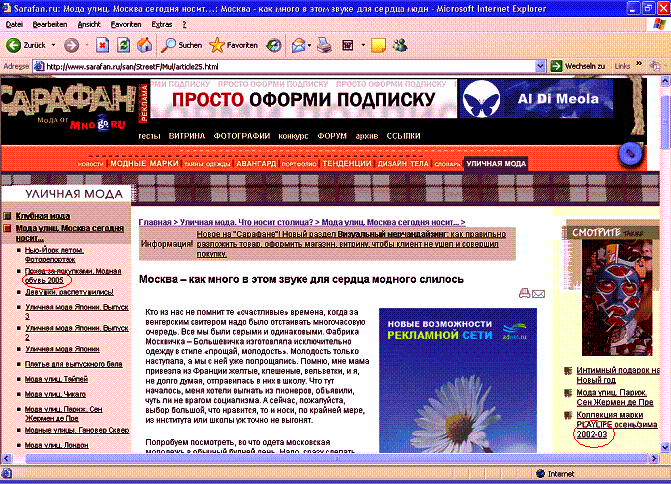Image resolution: width=671 pixels, height=484 pixels.
Task: Open the Messenger people icon
Action: (400, 45)
